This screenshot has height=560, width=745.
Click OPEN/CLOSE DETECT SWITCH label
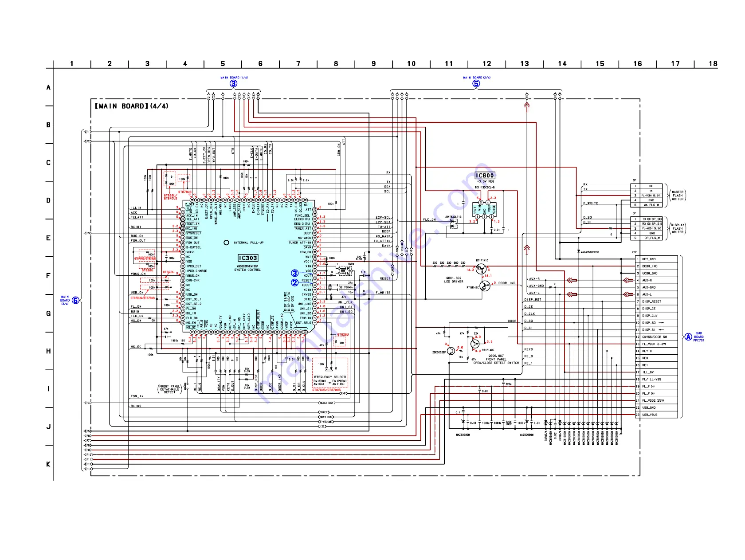point(496,363)
